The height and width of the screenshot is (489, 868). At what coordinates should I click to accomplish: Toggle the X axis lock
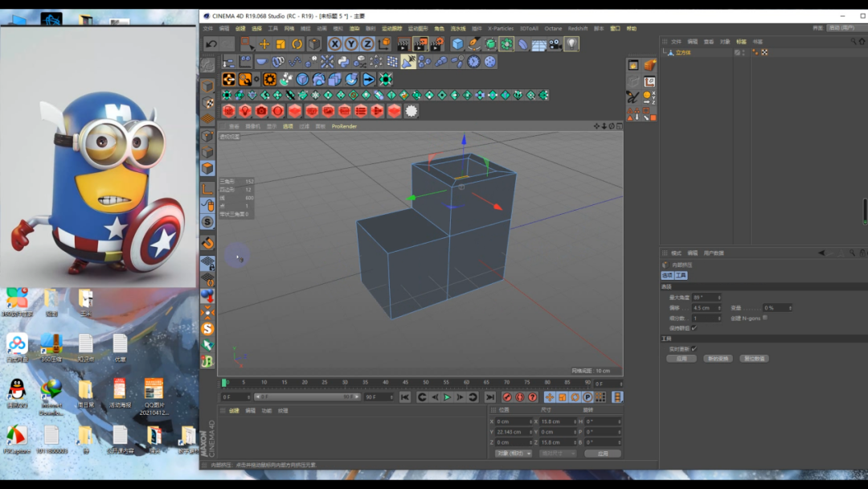coord(335,43)
